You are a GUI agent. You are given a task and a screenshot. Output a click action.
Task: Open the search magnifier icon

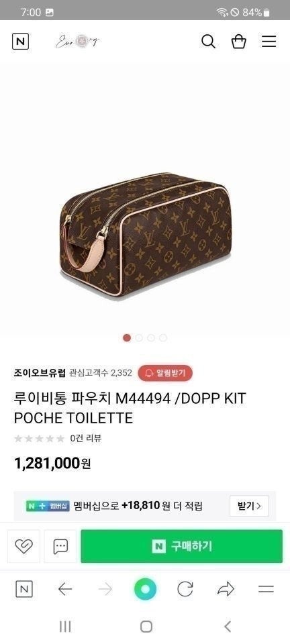pyautogui.click(x=208, y=42)
